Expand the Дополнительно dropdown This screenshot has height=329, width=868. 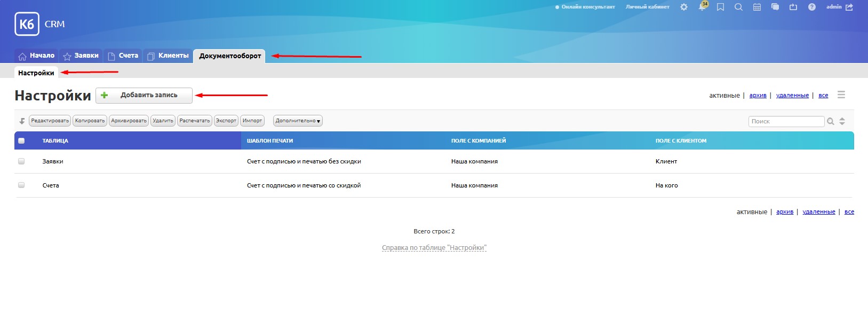tap(298, 121)
